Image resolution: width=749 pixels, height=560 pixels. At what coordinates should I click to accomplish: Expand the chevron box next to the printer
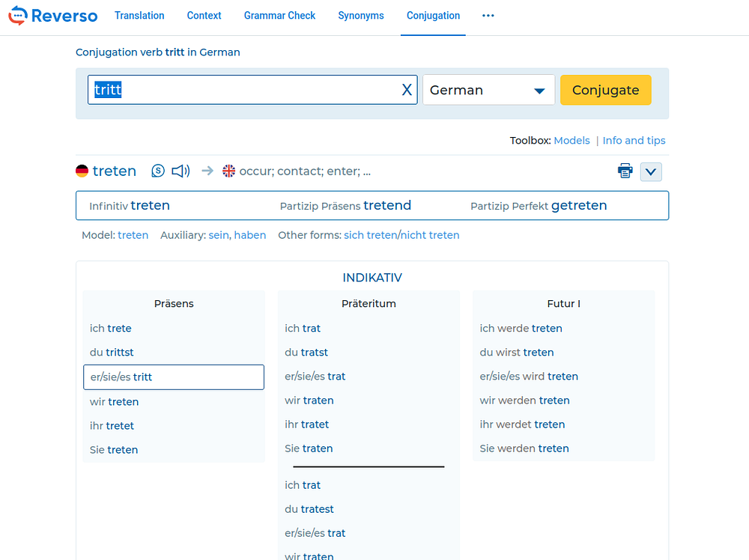(651, 172)
